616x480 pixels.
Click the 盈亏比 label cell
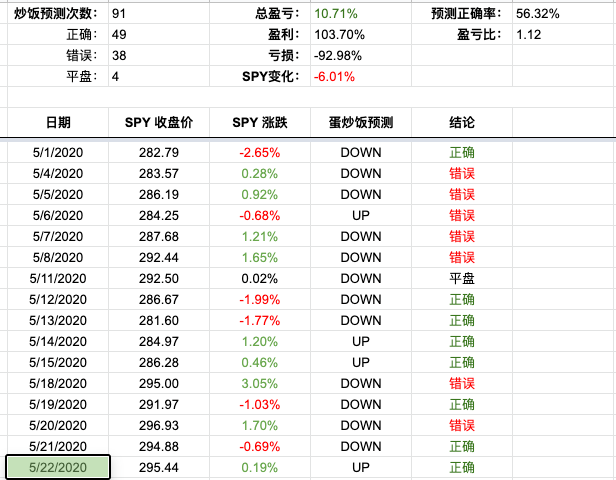462,35
